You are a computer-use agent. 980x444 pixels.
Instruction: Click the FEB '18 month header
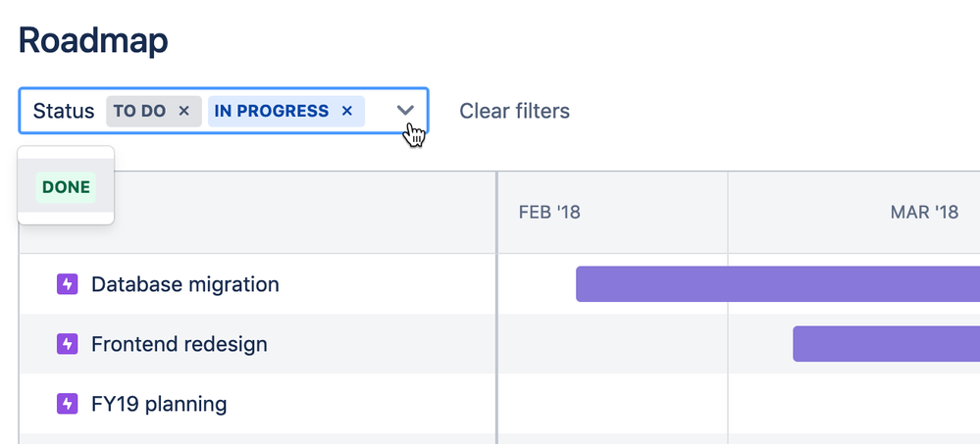549,212
